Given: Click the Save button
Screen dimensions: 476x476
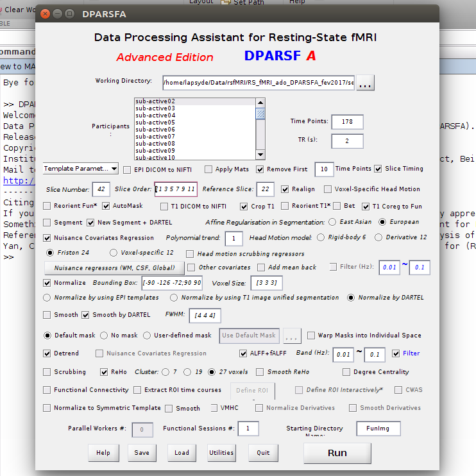Looking at the screenshot, I should click(142, 453).
